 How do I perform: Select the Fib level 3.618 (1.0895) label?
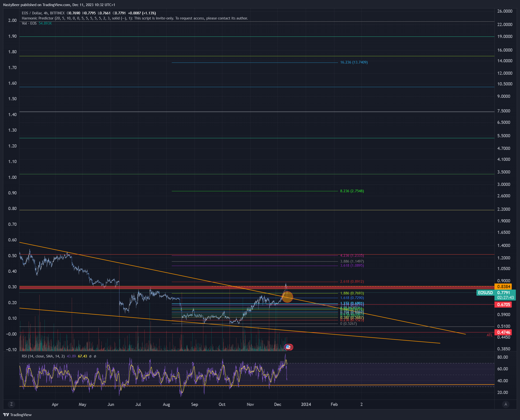pos(352,265)
